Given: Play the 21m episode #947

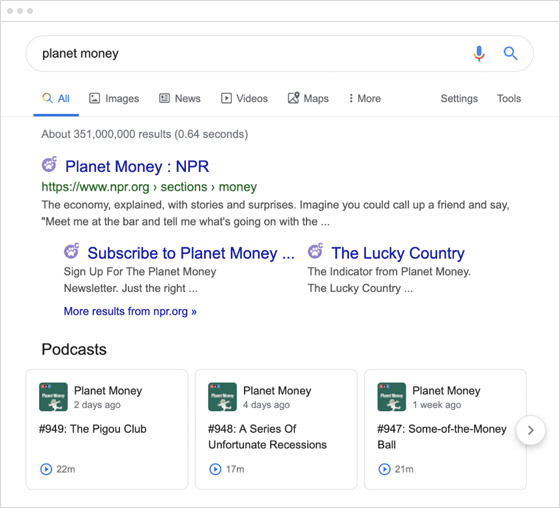Looking at the screenshot, I should point(384,469).
